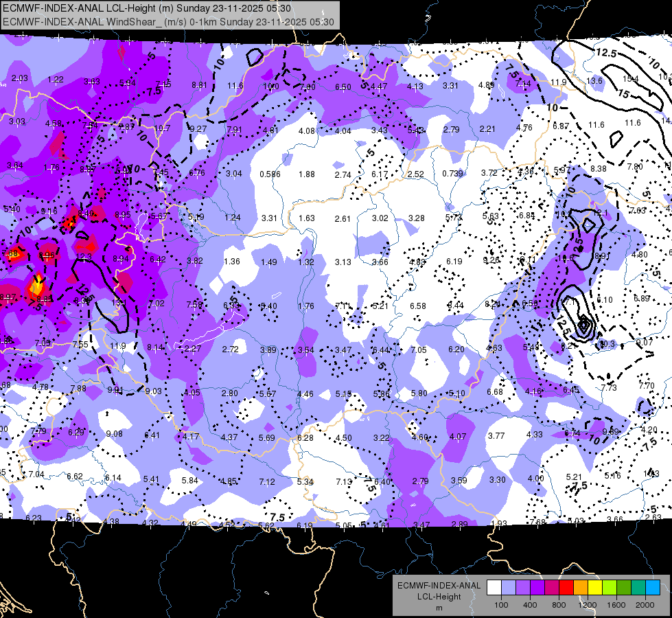The width and height of the screenshot is (672, 618).
Task: Click the '400' legend scale label
Action: 530,605
